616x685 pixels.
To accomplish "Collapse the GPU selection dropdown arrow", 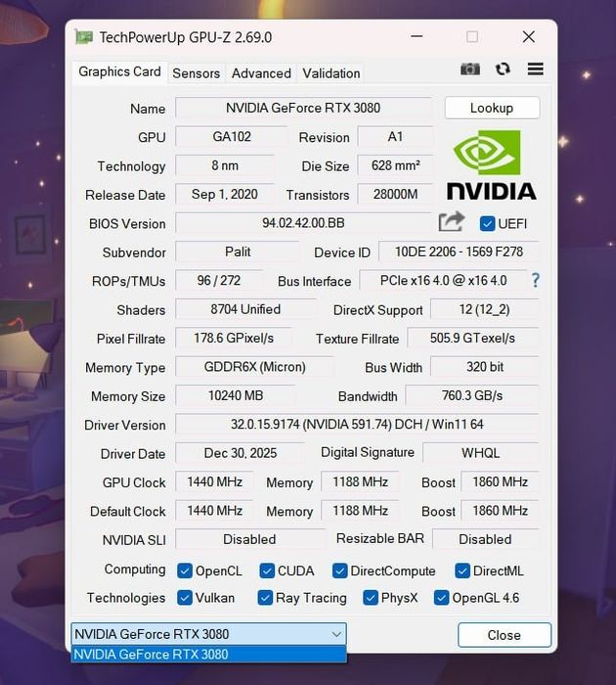I will click(336, 634).
